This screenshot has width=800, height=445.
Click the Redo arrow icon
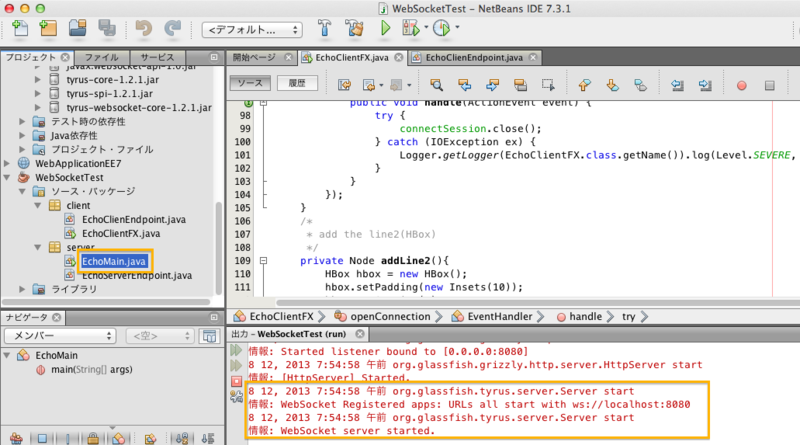pyautogui.click(x=172, y=29)
